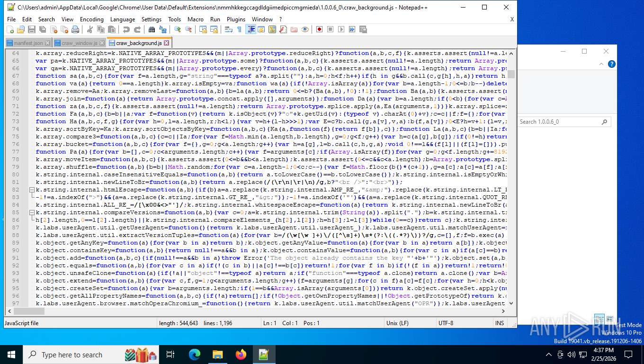The height and width of the screenshot is (364, 644).
Task: Open the Settings menu
Action: [x=152, y=19]
